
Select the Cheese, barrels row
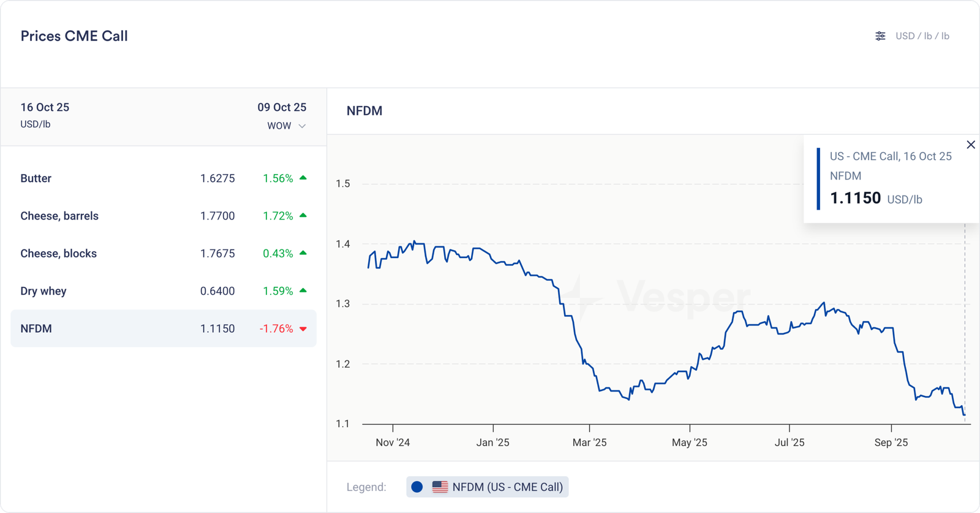point(163,216)
